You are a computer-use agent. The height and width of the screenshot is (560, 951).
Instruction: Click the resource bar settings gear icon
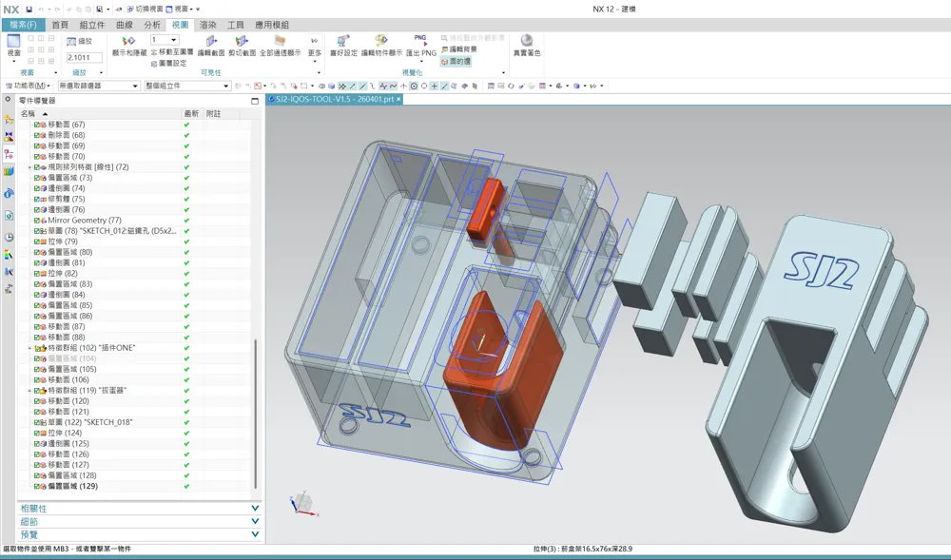point(8,100)
